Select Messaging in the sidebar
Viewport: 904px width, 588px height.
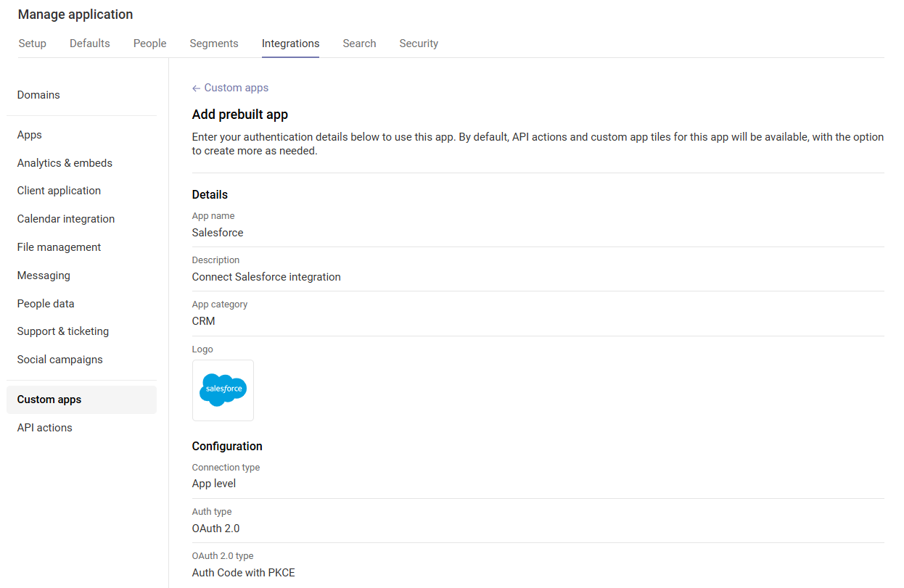coord(44,276)
